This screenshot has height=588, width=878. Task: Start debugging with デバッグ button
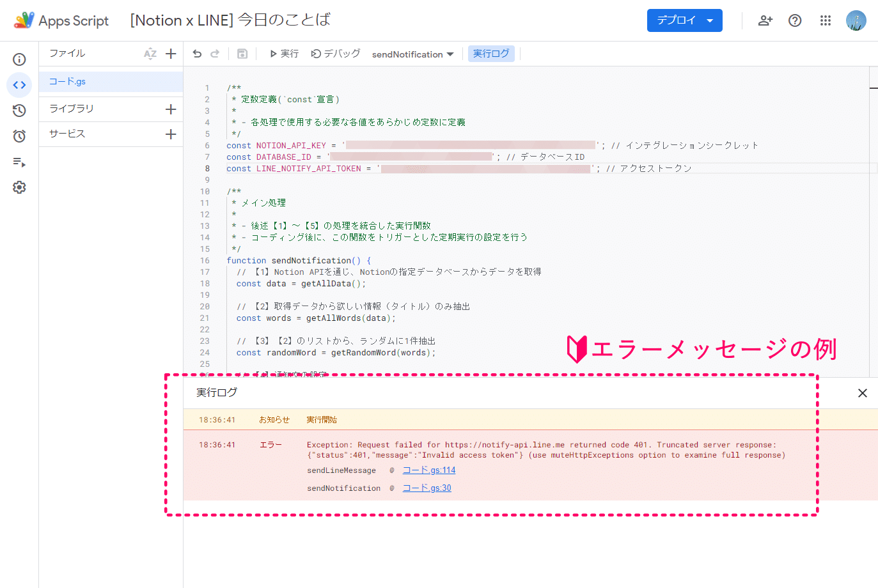[x=336, y=54]
